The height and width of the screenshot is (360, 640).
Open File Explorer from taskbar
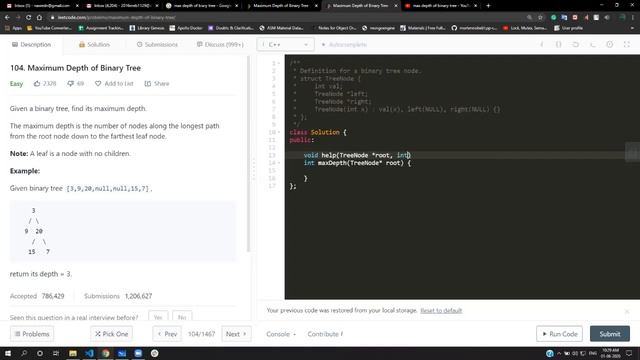(73, 353)
